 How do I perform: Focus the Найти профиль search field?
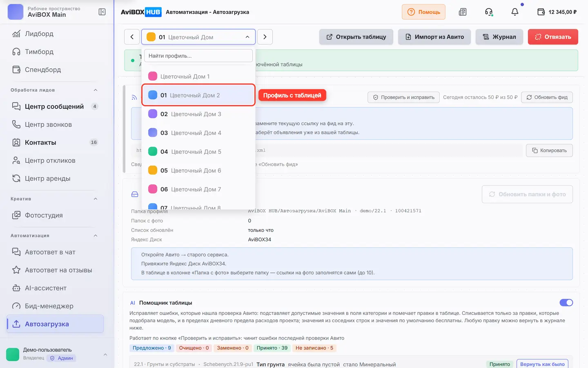pyautogui.click(x=198, y=56)
